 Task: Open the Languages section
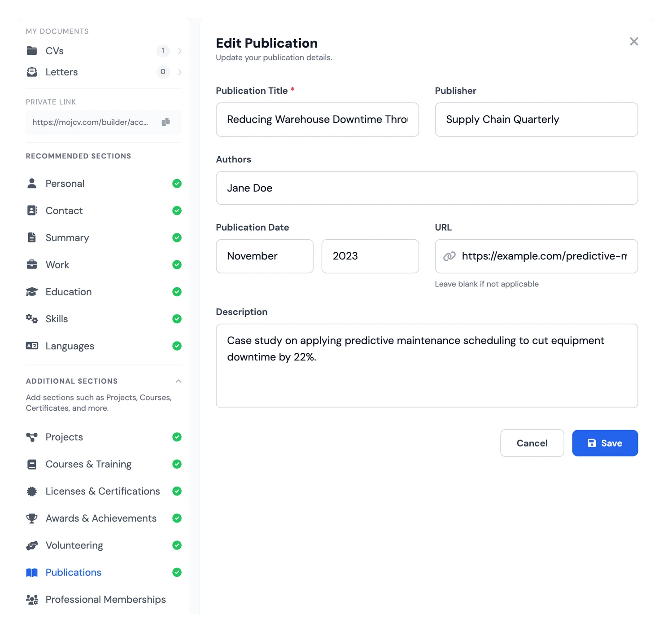[104, 346]
